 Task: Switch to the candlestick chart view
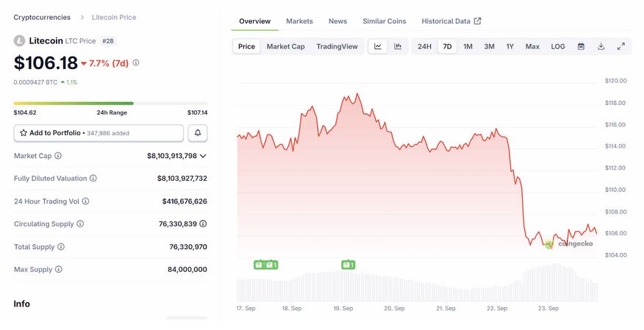coord(398,46)
